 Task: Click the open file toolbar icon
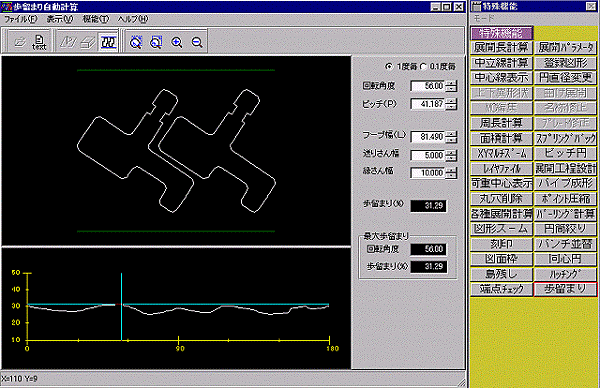(20, 42)
